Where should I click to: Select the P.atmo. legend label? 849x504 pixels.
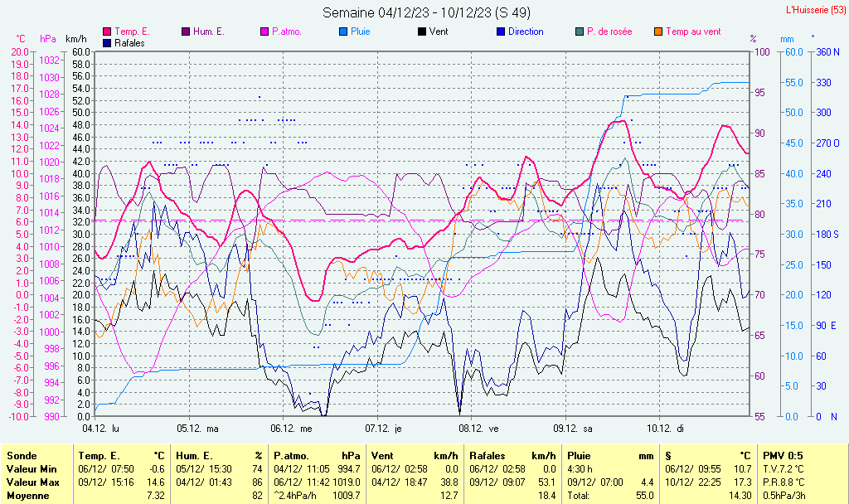tap(287, 32)
